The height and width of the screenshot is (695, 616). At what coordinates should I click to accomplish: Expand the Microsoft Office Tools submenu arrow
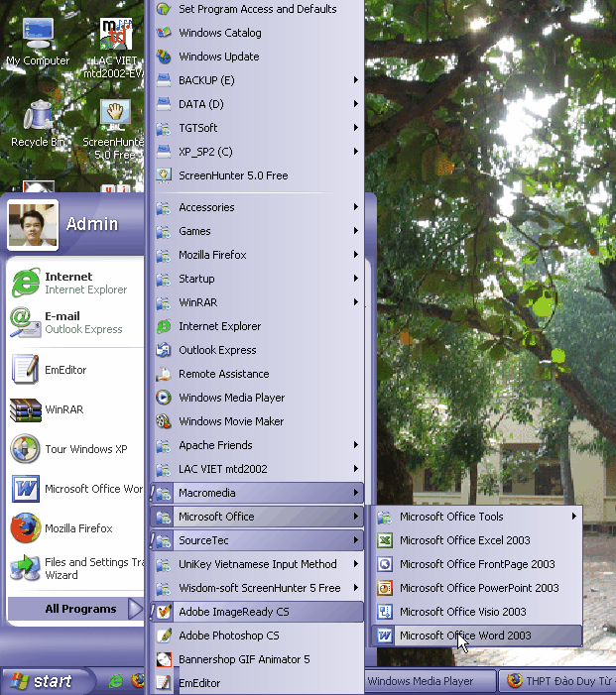[x=573, y=517]
